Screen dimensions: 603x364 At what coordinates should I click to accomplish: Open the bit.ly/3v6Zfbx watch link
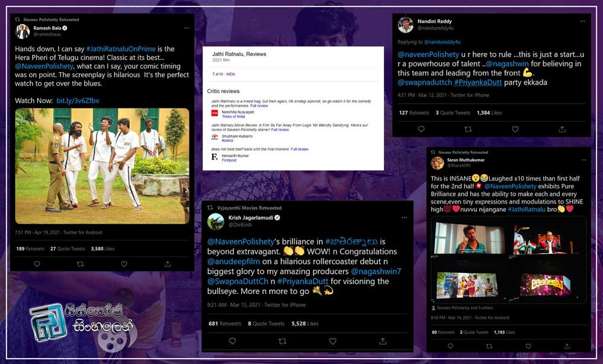tap(77, 101)
